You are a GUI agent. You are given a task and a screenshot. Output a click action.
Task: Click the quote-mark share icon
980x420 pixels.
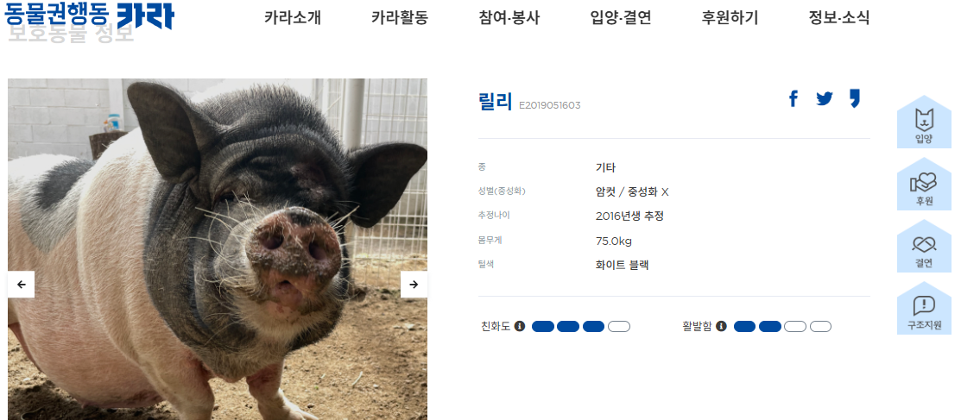pos(855,98)
